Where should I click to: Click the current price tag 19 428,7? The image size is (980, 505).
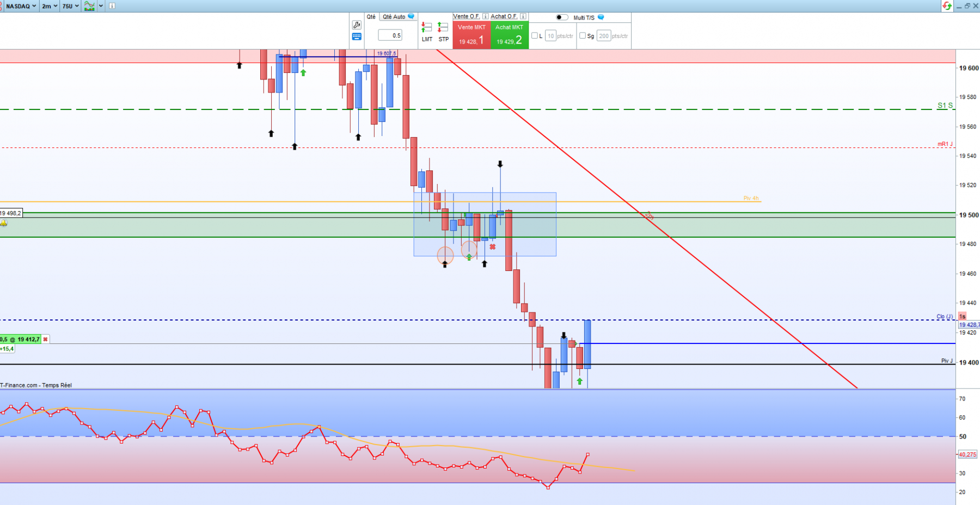pyautogui.click(x=969, y=325)
